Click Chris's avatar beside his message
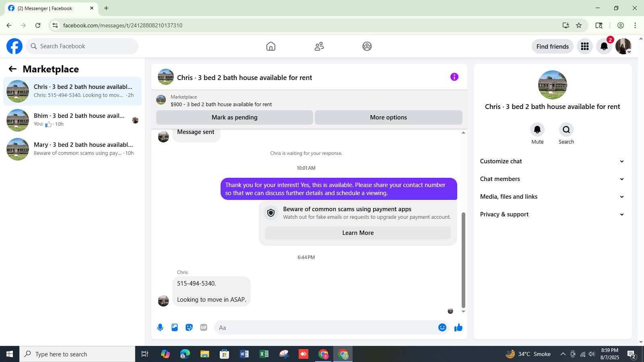644x362 pixels. pyautogui.click(x=163, y=301)
